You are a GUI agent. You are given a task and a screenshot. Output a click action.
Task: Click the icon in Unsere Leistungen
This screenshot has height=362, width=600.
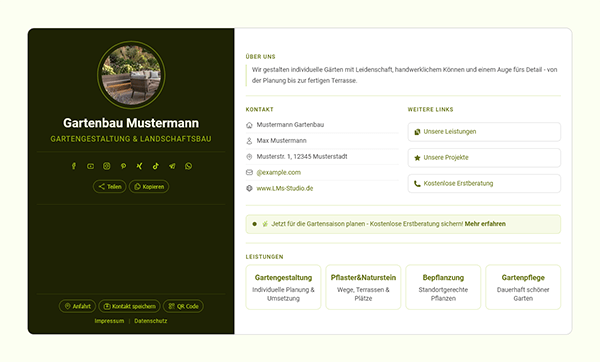pyautogui.click(x=417, y=132)
